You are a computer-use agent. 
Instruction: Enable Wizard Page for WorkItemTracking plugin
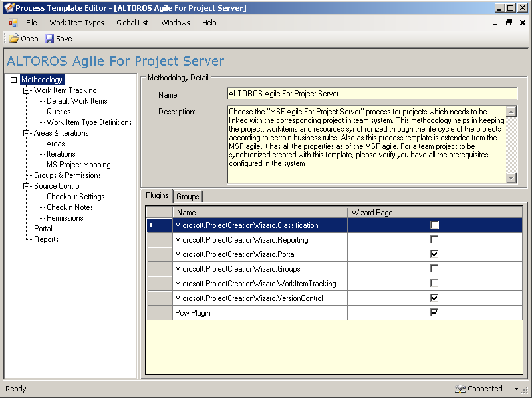tap(434, 283)
